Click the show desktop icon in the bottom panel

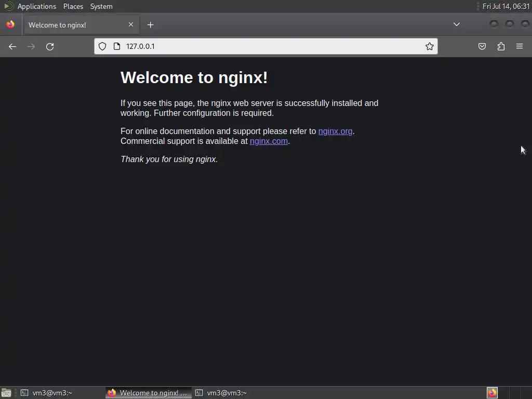pos(6,393)
